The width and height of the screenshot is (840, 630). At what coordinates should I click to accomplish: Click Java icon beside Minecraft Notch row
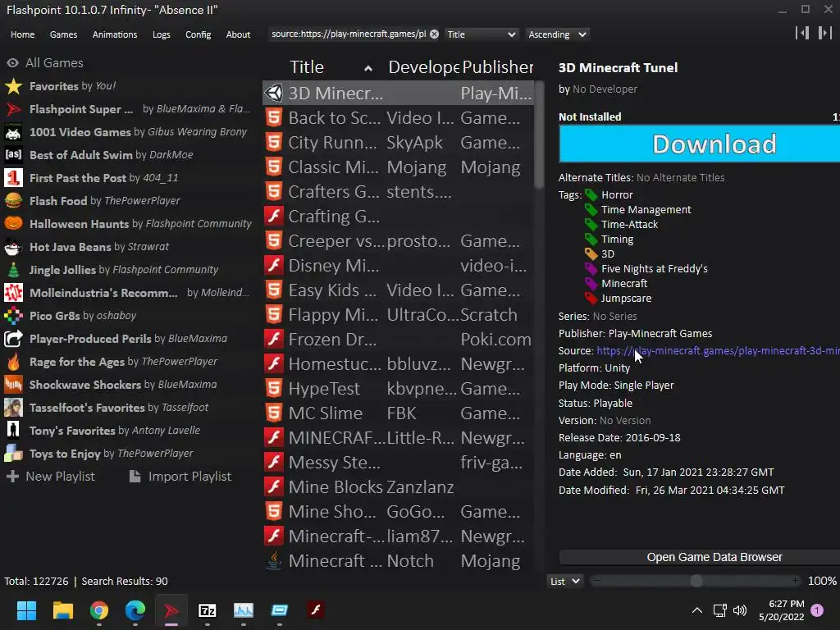click(274, 561)
